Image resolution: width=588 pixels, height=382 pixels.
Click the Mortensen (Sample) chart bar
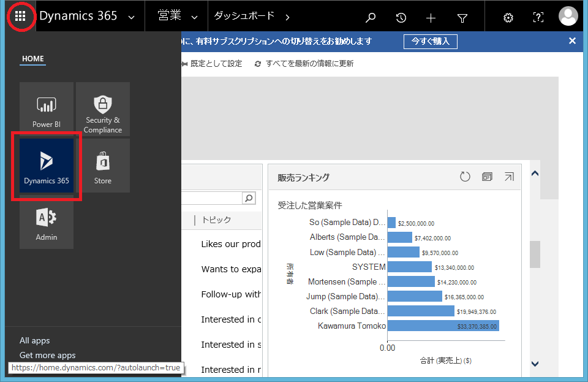411,282
